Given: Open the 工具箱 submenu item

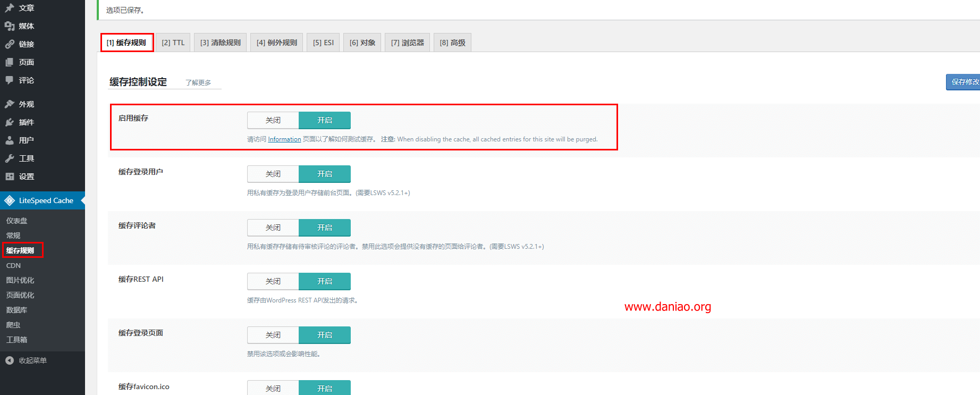Looking at the screenshot, I should (x=17, y=340).
